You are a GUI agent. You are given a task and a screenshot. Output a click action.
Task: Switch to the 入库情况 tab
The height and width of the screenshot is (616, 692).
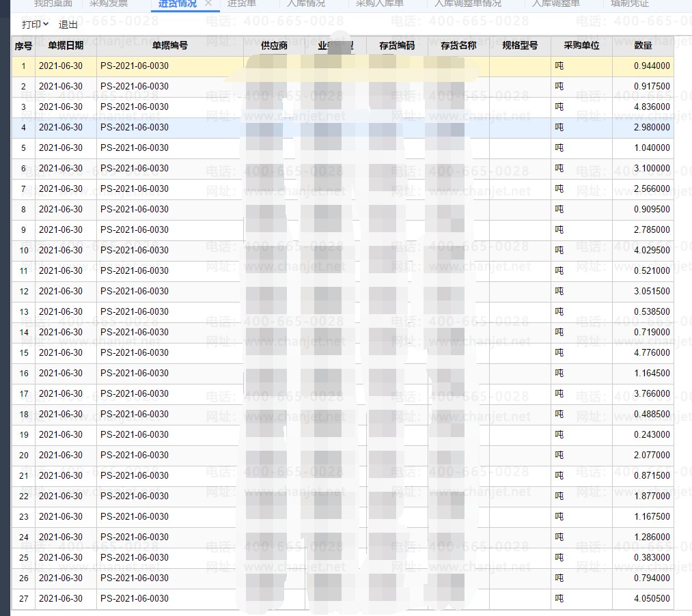pyautogui.click(x=305, y=3)
